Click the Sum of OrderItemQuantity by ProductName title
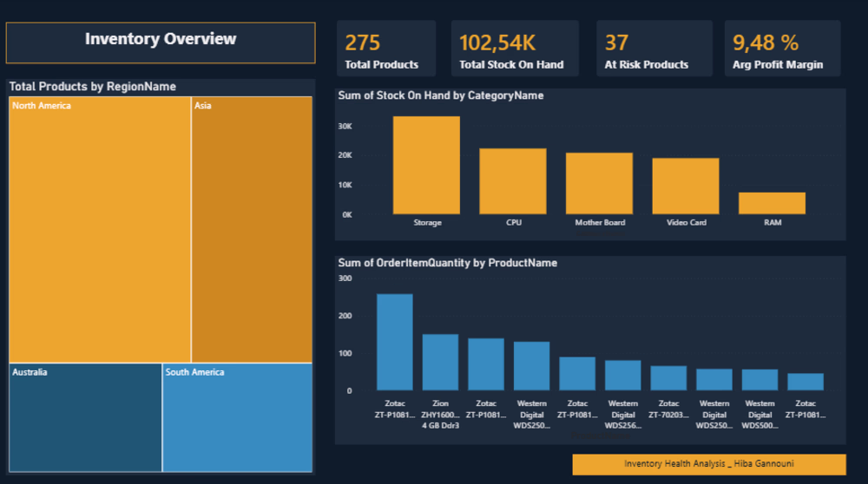This screenshot has width=868, height=484. [x=447, y=263]
